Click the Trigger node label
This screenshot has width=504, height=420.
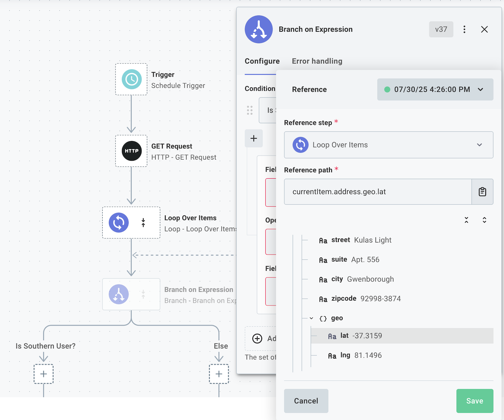coord(163,75)
